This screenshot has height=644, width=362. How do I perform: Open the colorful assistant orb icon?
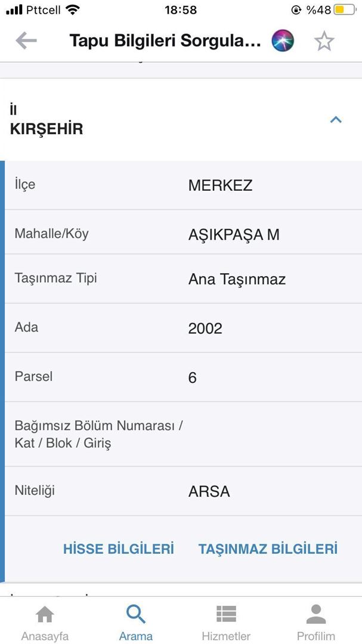click(283, 41)
